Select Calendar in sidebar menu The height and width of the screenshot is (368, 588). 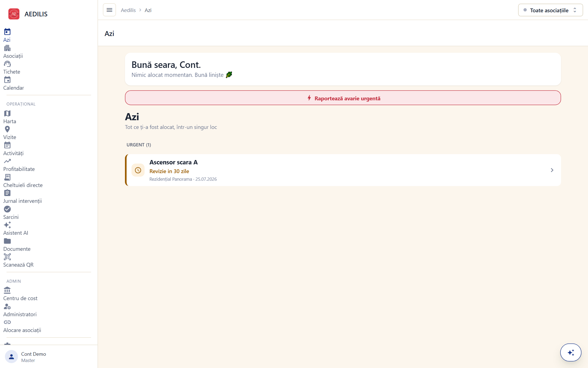click(14, 88)
